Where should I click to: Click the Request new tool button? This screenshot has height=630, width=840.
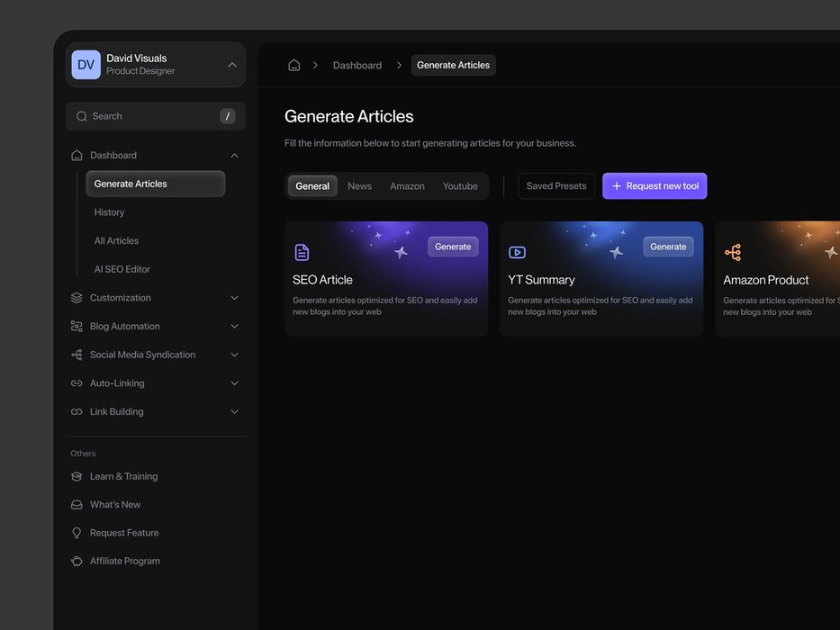pyautogui.click(x=655, y=186)
